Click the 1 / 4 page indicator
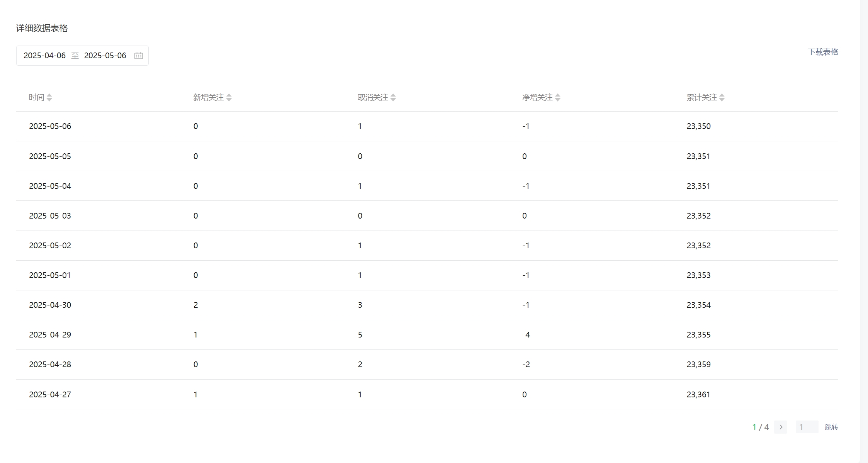868x463 pixels. [x=761, y=427]
